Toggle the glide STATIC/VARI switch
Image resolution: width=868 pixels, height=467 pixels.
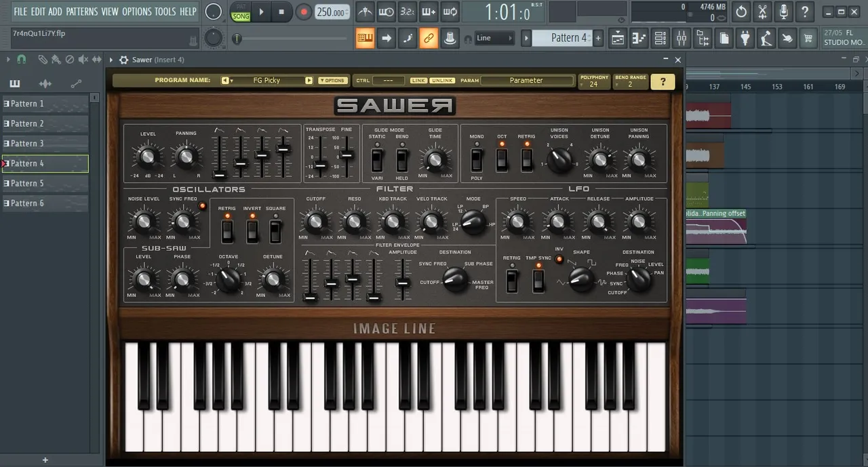tap(377, 160)
